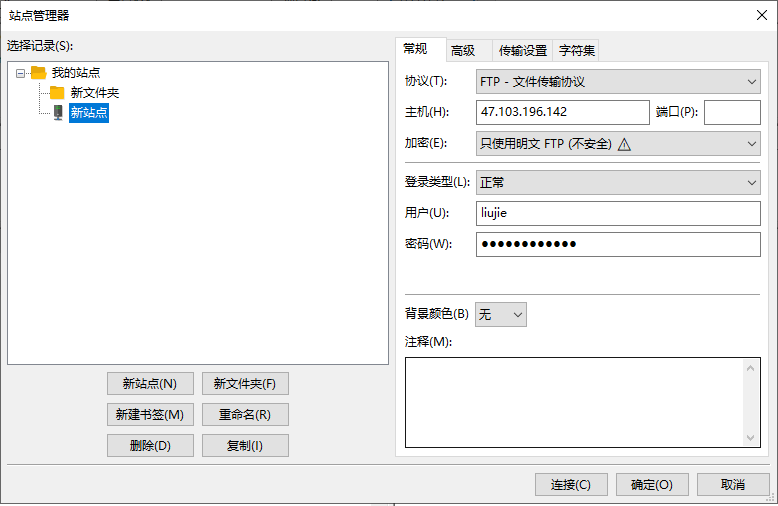The width and height of the screenshot is (778, 506).
Task: Click the 新建书签(M) button
Action: [x=150, y=414]
